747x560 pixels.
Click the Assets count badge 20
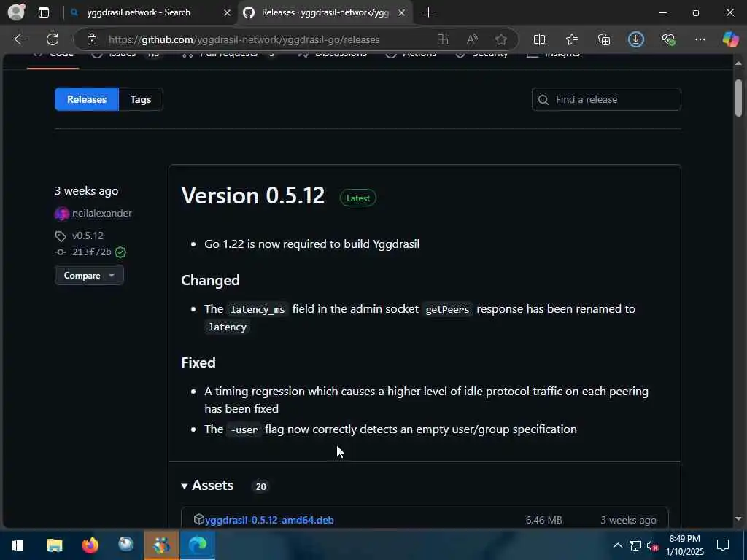(260, 486)
